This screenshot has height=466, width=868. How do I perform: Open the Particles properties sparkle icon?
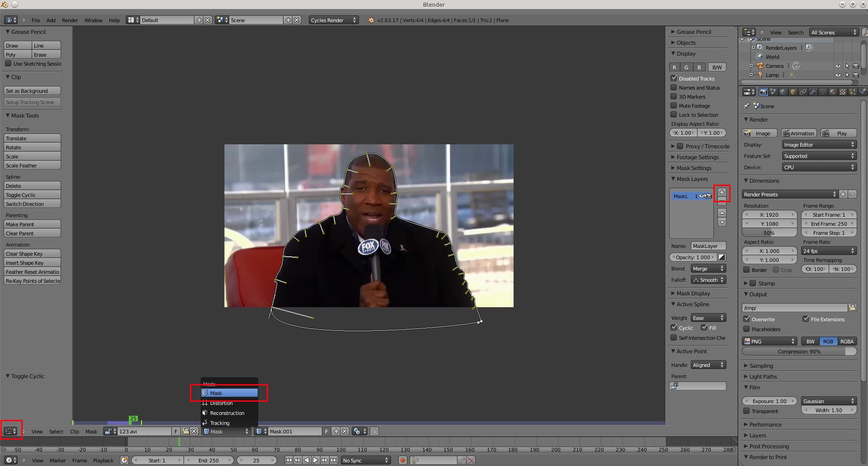tap(853, 92)
